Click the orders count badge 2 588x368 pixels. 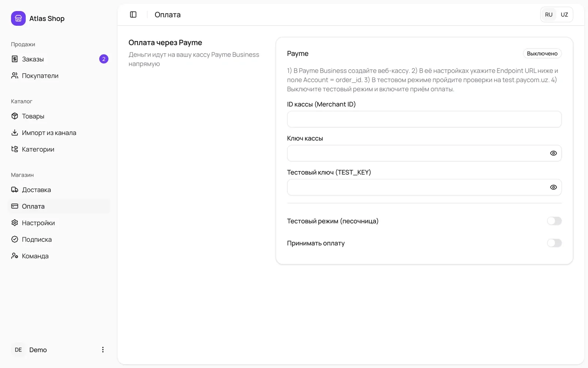(104, 59)
